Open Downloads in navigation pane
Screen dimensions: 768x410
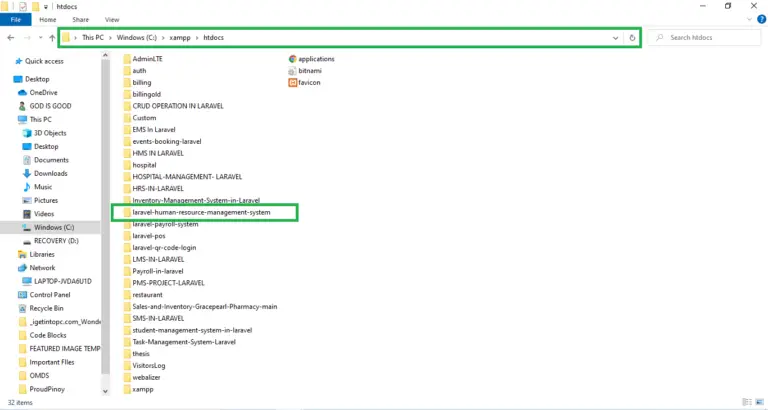coord(45,173)
